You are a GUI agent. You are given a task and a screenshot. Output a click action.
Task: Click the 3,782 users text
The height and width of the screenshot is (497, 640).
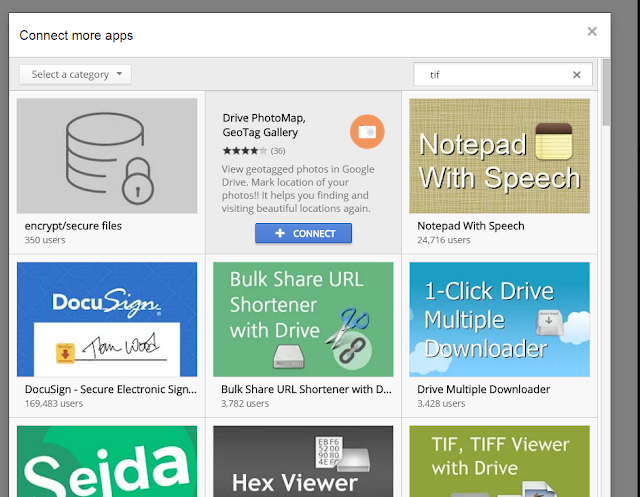pos(245,404)
